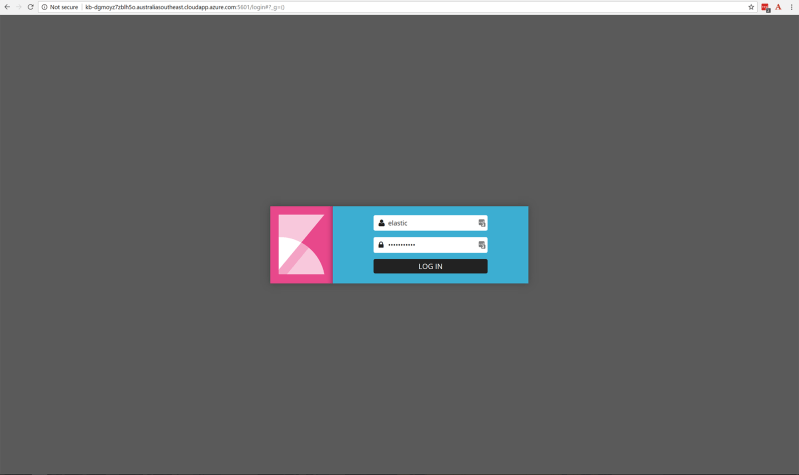Click the browser forward arrow

(x=19, y=7)
